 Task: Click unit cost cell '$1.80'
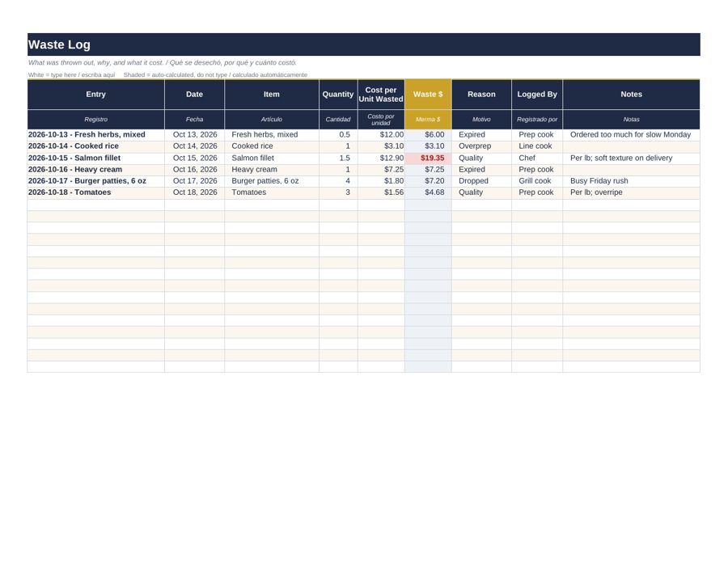381,181
